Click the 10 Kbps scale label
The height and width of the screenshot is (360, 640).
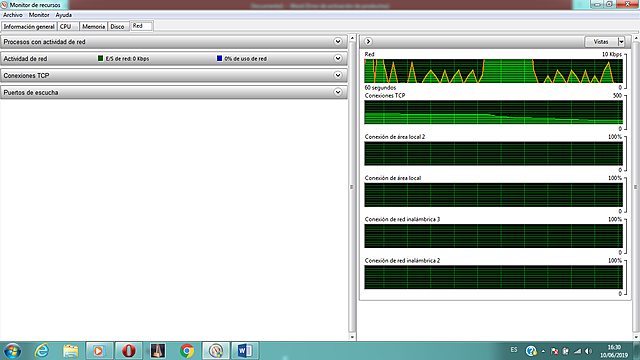[611, 54]
